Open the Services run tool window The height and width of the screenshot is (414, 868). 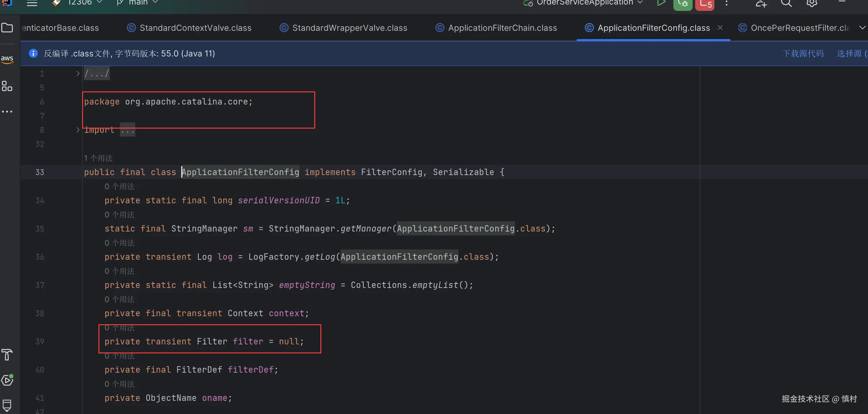point(7,380)
